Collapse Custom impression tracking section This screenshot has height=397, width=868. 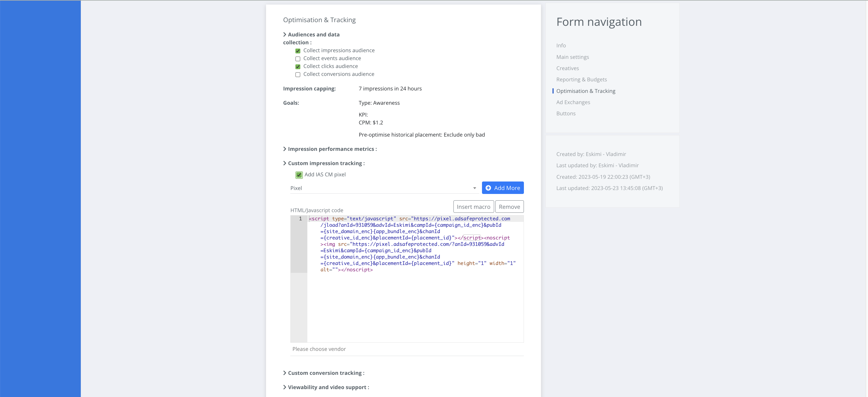[x=324, y=163]
